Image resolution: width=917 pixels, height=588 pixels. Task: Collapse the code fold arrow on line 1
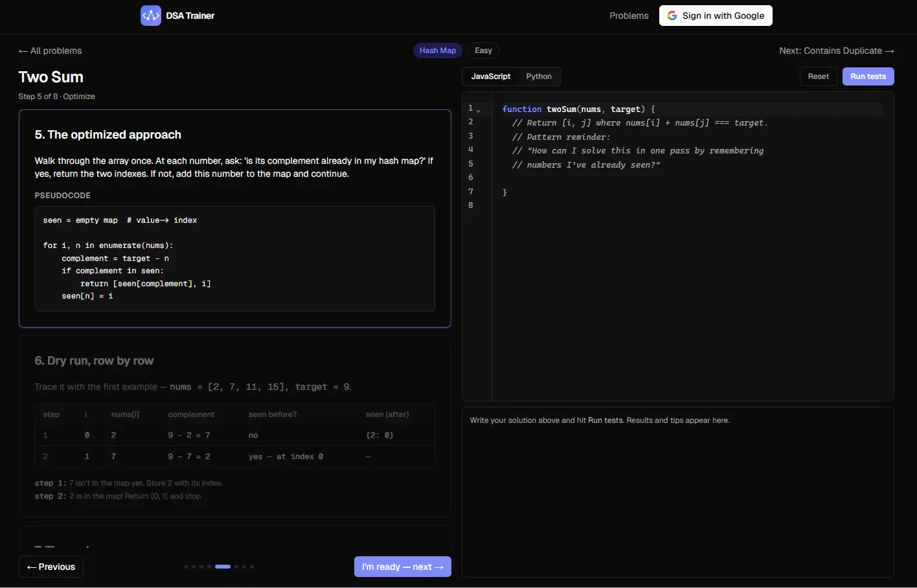(x=479, y=111)
